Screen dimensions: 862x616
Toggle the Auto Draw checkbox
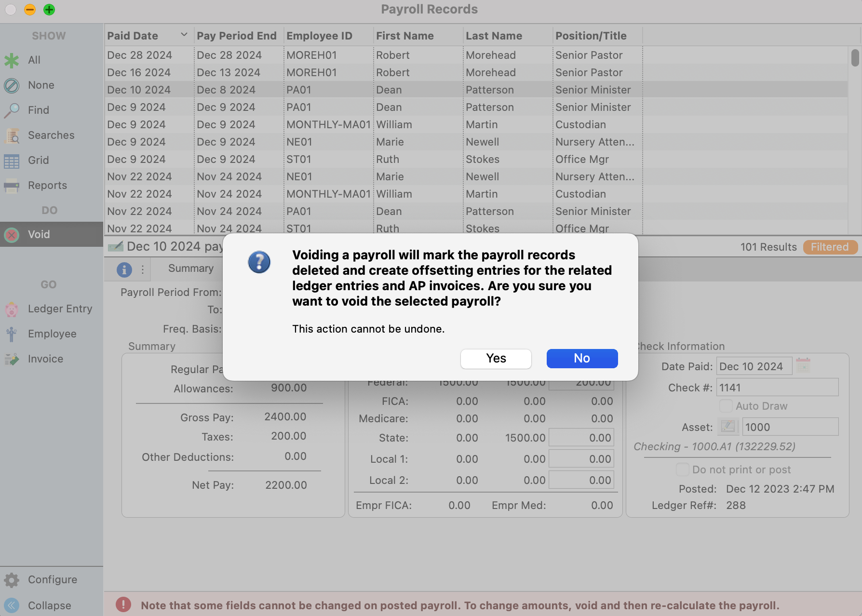726,406
